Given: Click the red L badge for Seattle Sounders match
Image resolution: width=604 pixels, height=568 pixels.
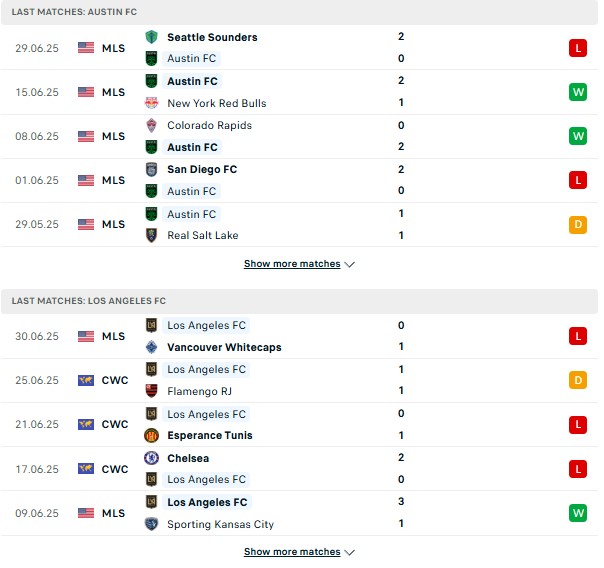Looking at the screenshot, I should pos(577,48).
